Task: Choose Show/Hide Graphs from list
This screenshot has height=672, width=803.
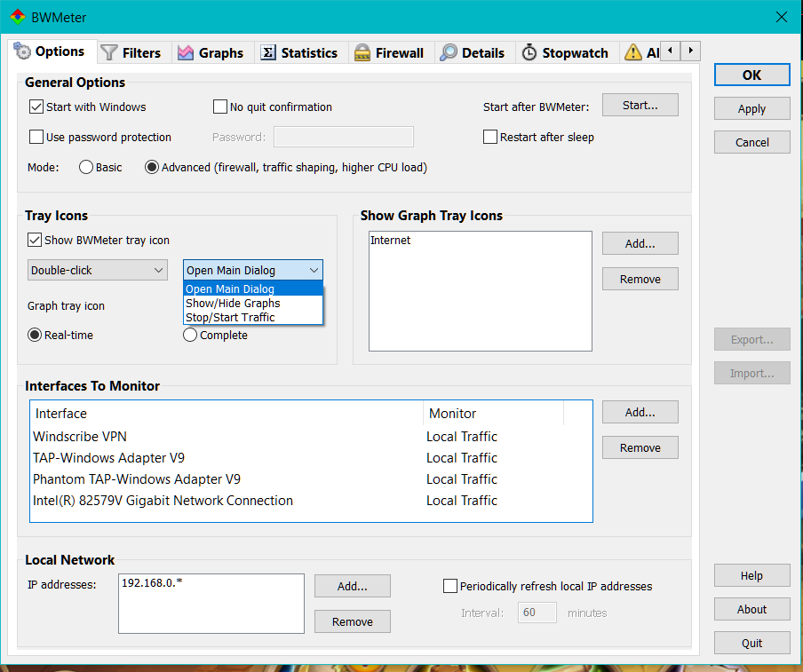Action: coord(253,303)
